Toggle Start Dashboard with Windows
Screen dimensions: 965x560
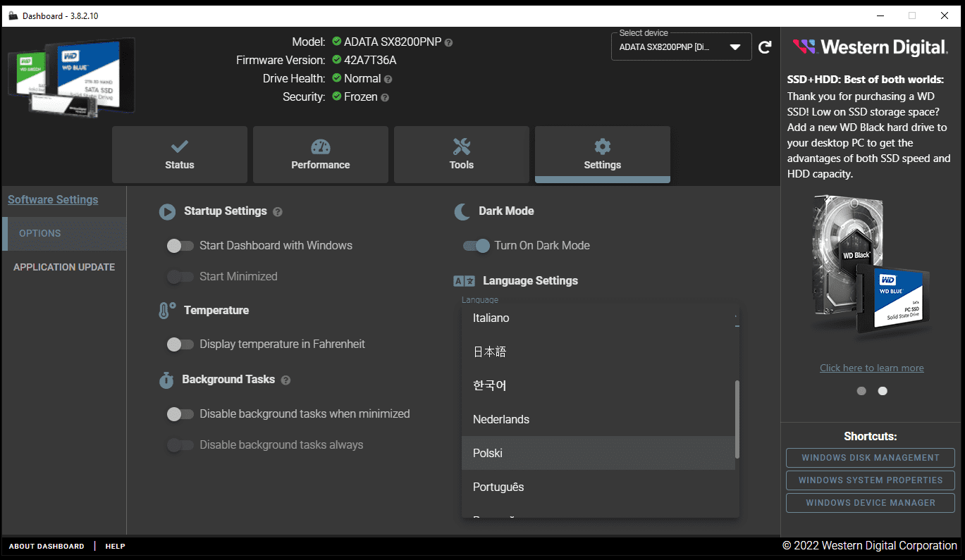[x=180, y=246]
